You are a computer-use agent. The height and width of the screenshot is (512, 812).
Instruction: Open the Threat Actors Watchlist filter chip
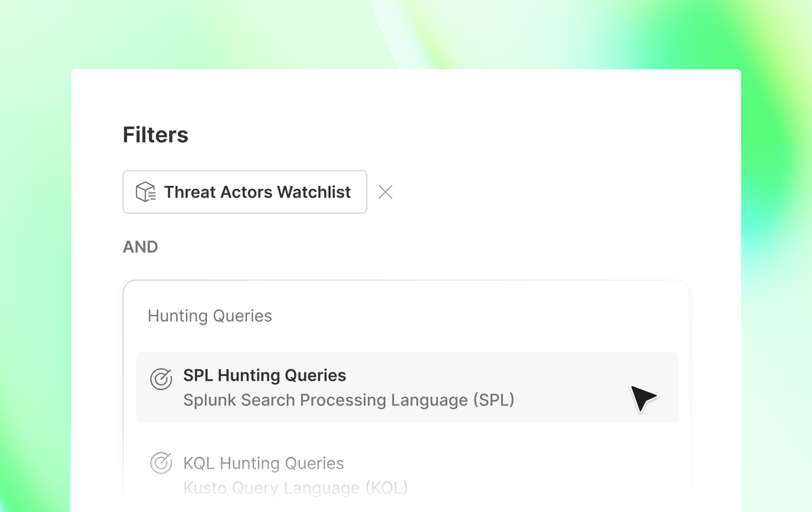point(245,192)
